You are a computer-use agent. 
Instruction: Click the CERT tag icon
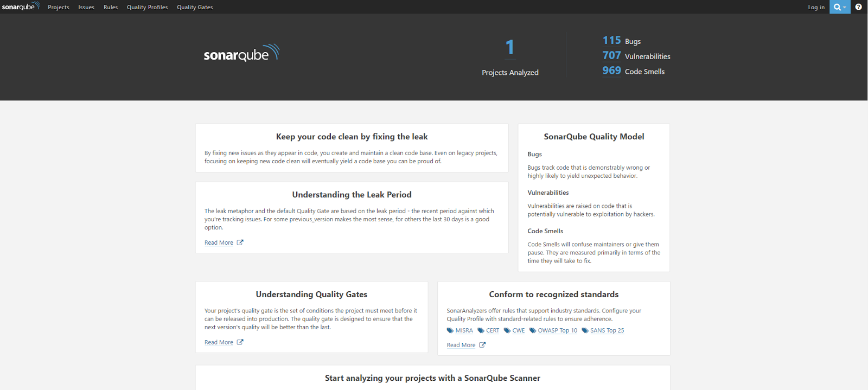click(481, 330)
